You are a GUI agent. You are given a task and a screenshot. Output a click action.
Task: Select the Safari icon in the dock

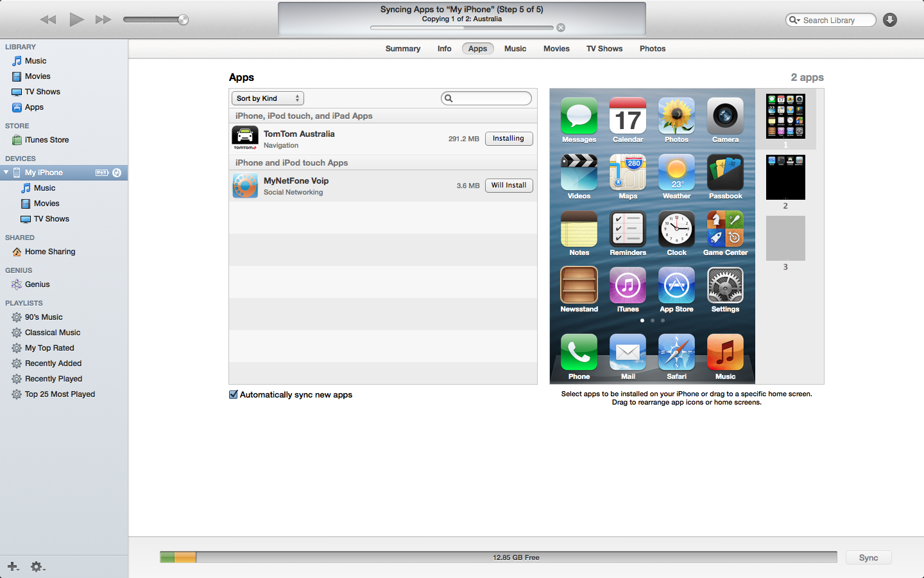676,353
